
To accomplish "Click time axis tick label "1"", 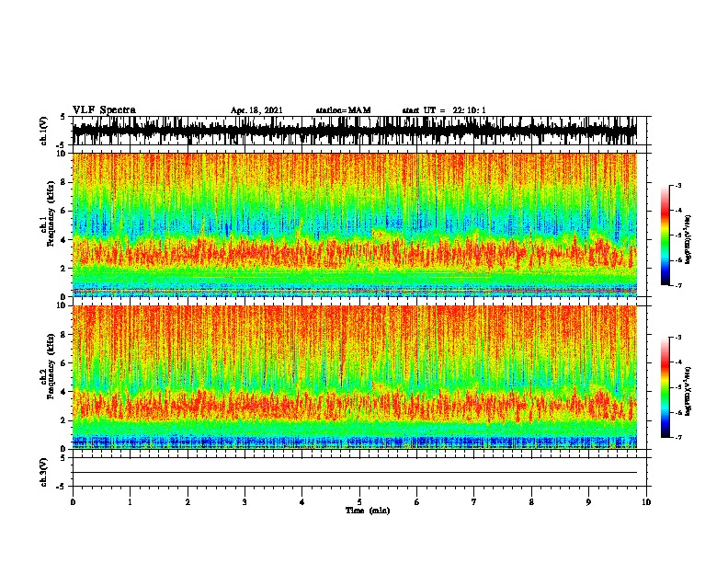I will click(x=130, y=502).
